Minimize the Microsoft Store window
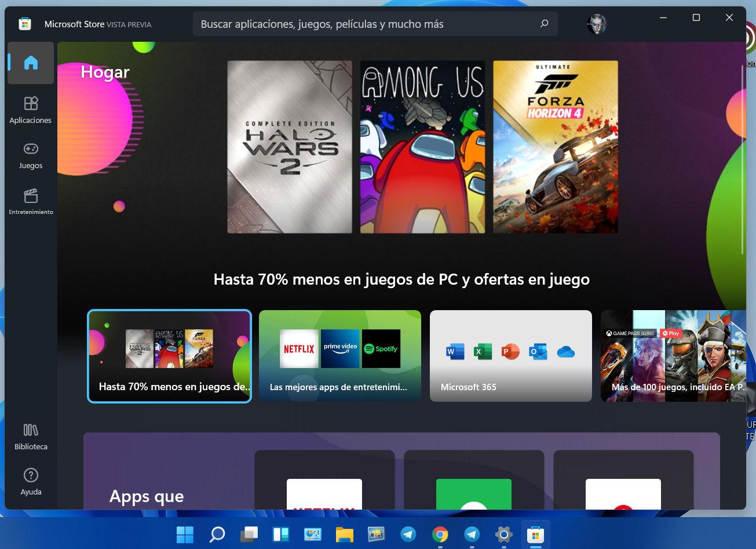This screenshot has height=549, width=756. click(x=663, y=18)
